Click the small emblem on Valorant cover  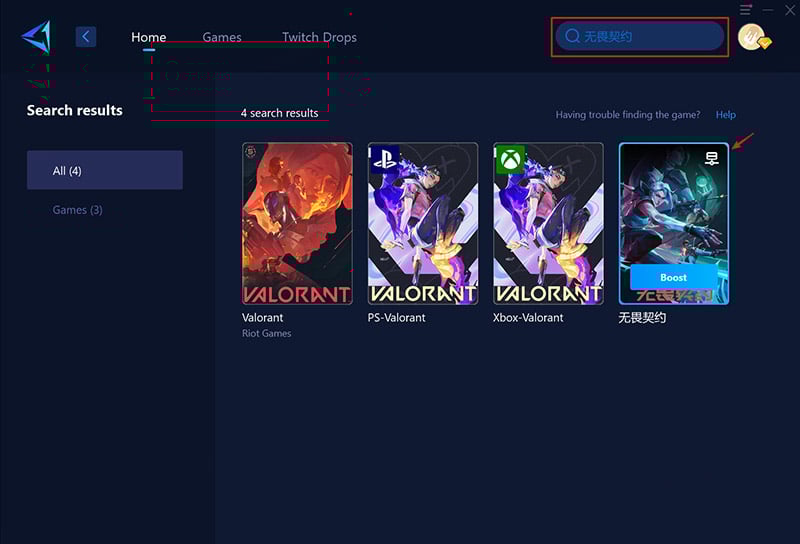click(x=251, y=152)
